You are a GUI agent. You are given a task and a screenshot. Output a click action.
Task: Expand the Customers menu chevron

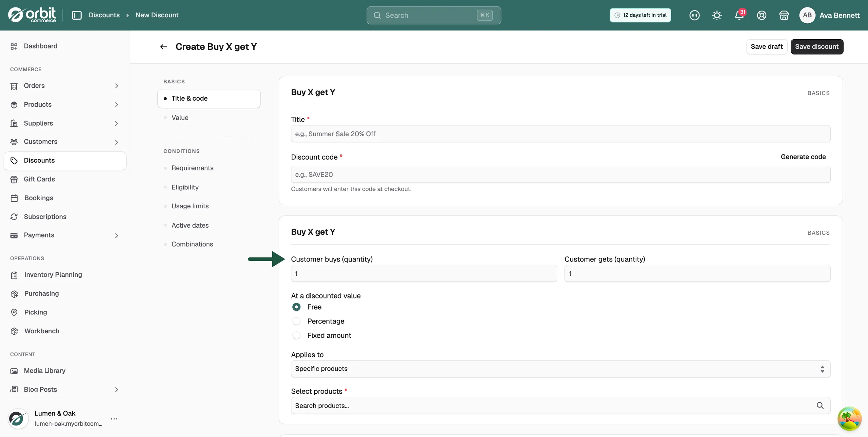click(x=116, y=142)
